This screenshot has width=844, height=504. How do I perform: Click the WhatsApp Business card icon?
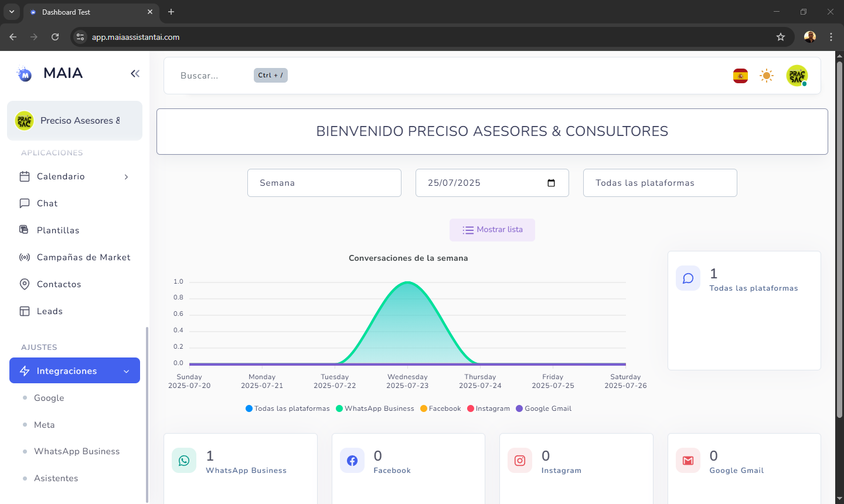pos(184,461)
